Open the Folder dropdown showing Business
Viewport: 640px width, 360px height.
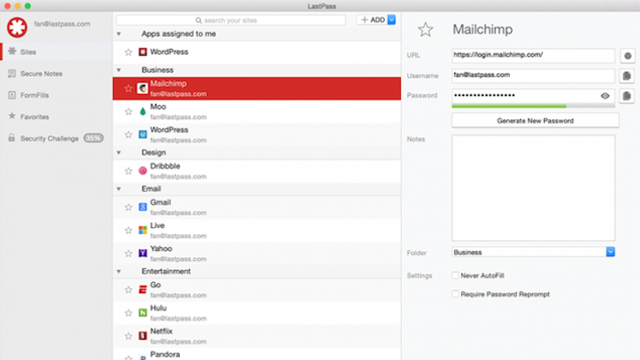pos(533,252)
